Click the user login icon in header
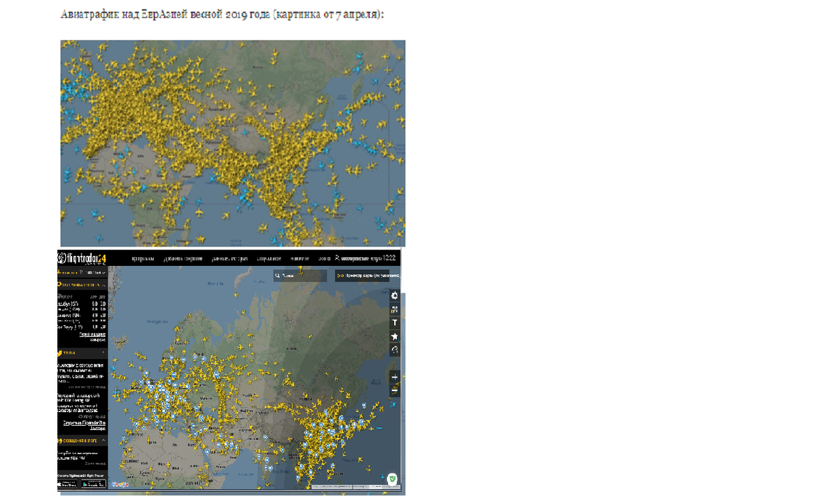The width and height of the screenshot is (817, 504). (x=337, y=258)
